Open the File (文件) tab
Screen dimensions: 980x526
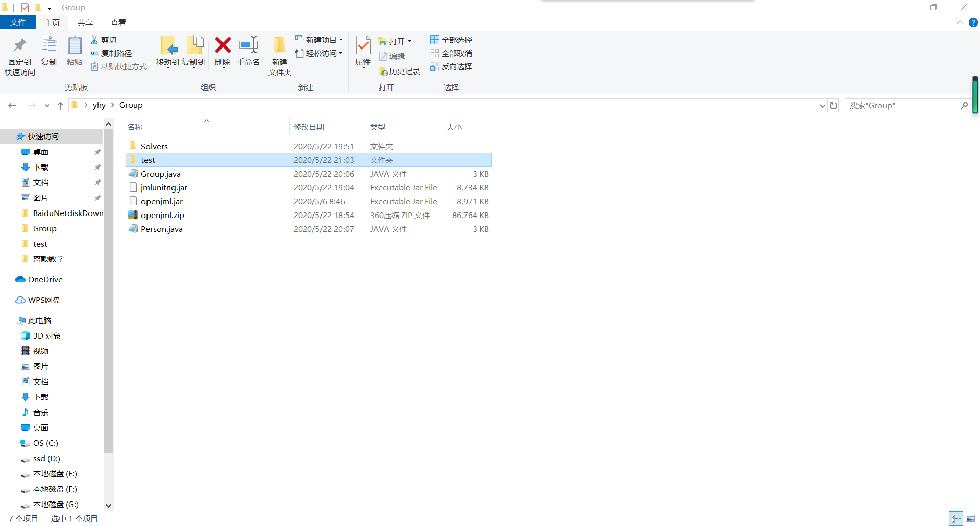pos(18,22)
